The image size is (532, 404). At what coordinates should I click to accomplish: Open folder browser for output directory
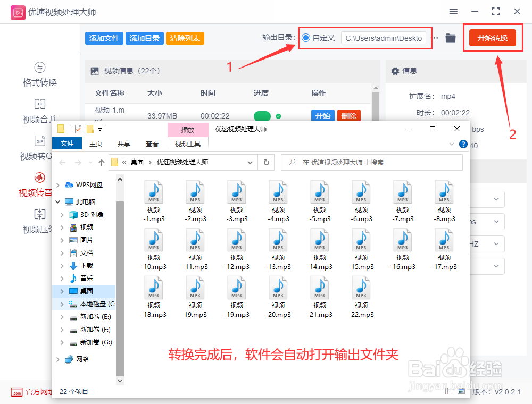(x=450, y=38)
